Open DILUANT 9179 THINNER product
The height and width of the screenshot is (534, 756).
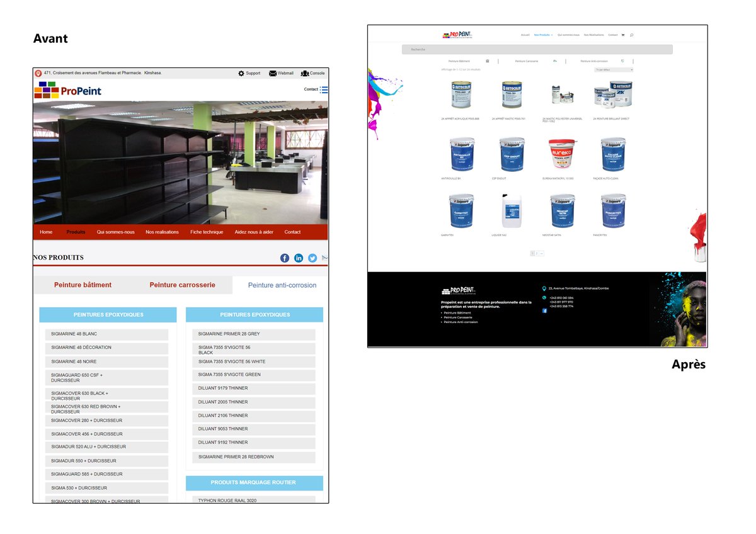tap(253, 389)
